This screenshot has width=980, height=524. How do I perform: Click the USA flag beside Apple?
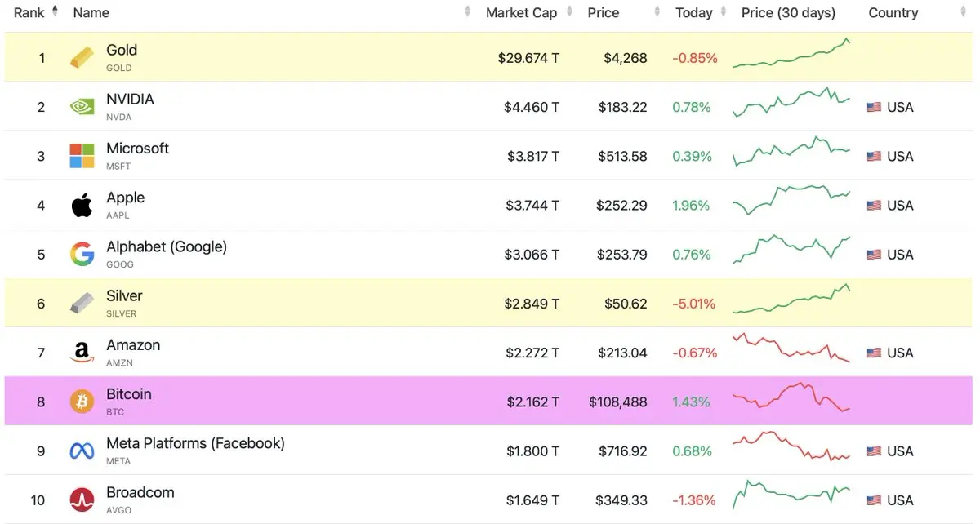[874, 206]
